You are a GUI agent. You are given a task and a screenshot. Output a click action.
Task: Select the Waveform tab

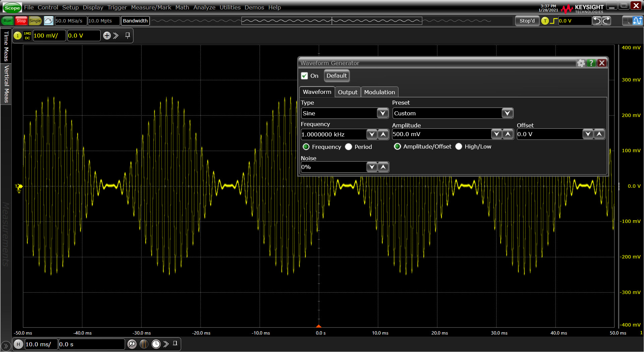tap(317, 92)
